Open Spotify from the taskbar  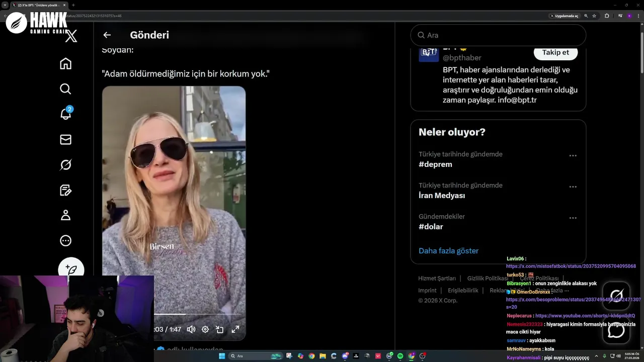(400, 356)
